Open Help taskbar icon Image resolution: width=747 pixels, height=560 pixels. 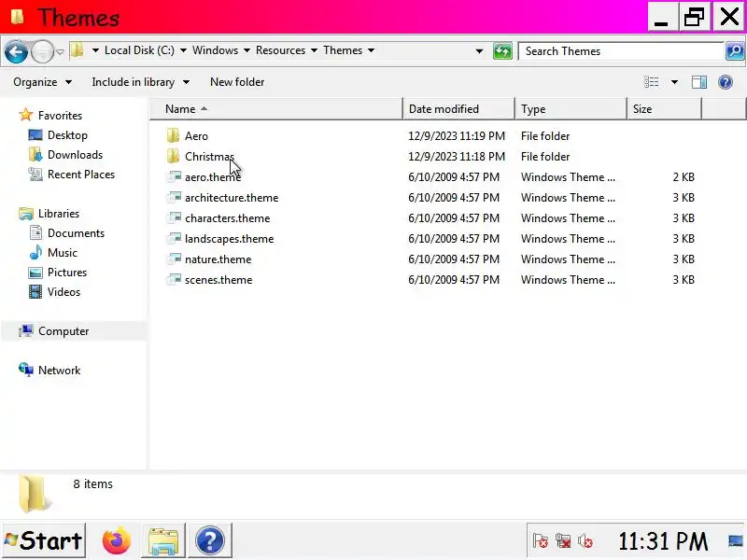tap(209, 541)
